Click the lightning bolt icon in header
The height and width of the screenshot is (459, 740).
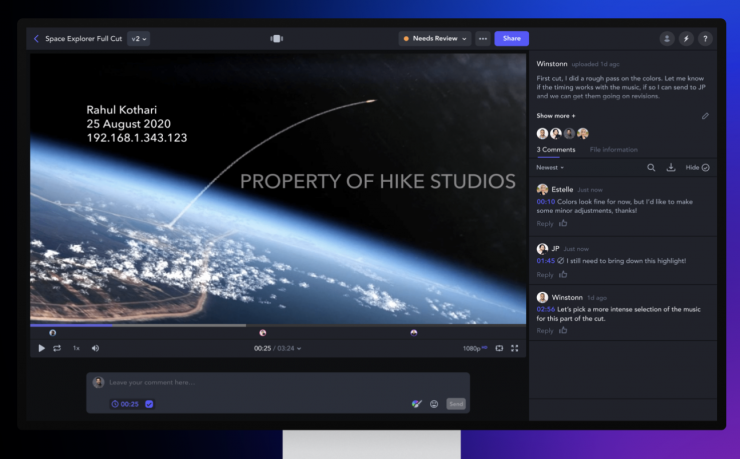(686, 39)
